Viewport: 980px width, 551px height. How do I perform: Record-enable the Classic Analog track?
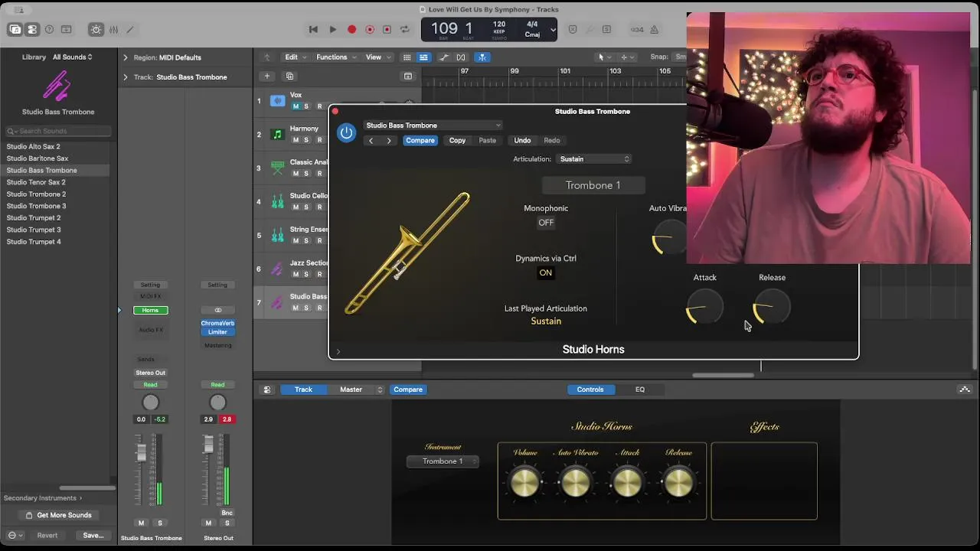319,174
